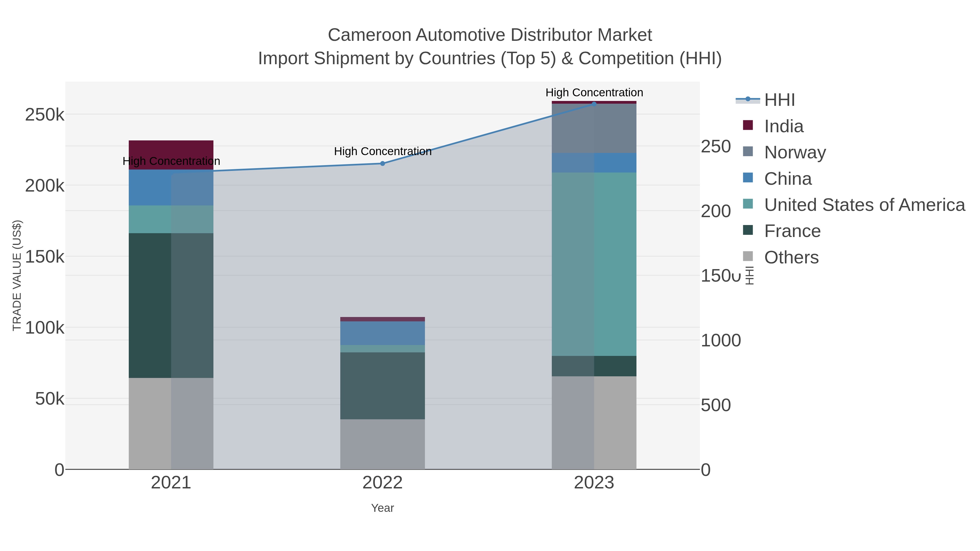980x551 pixels.
Task: Select the 2021 India bar segment
Action: click(x=171, y=155)
